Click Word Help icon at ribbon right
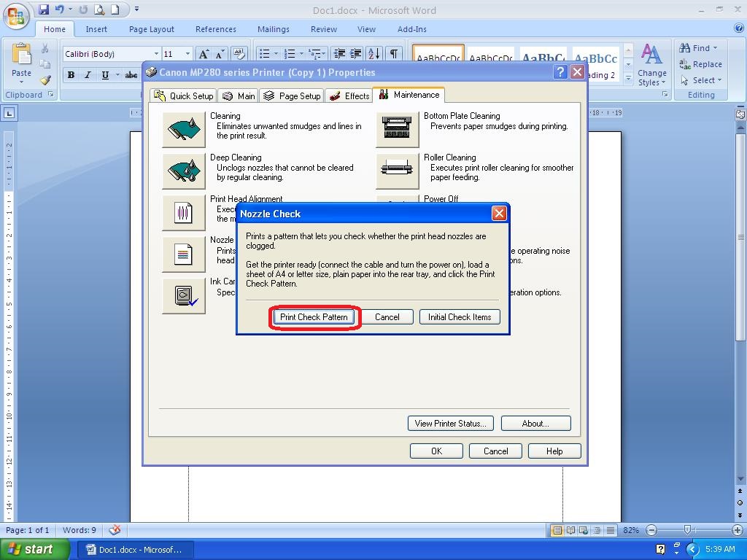The height and width of the screenshot is (560, 747). pos(738,28)
